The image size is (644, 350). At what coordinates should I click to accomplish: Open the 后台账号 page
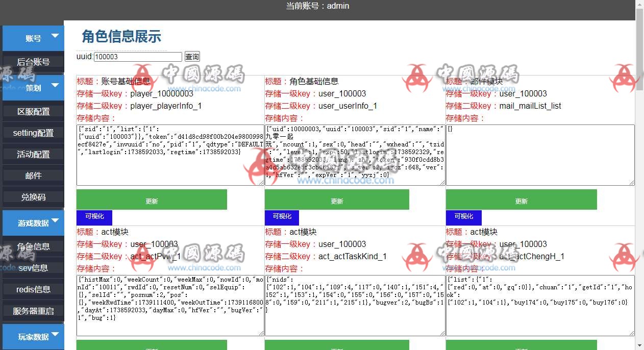pos(33,61)
